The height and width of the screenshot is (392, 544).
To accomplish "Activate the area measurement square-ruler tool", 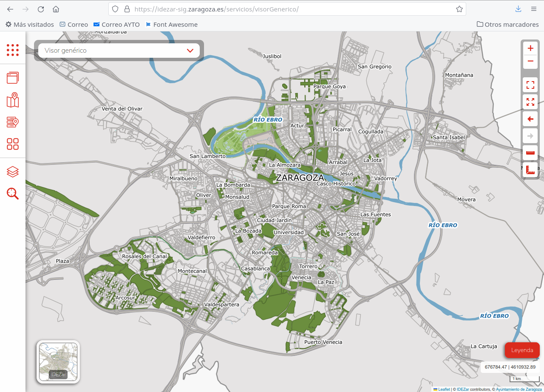I will [x=530, y=170].
